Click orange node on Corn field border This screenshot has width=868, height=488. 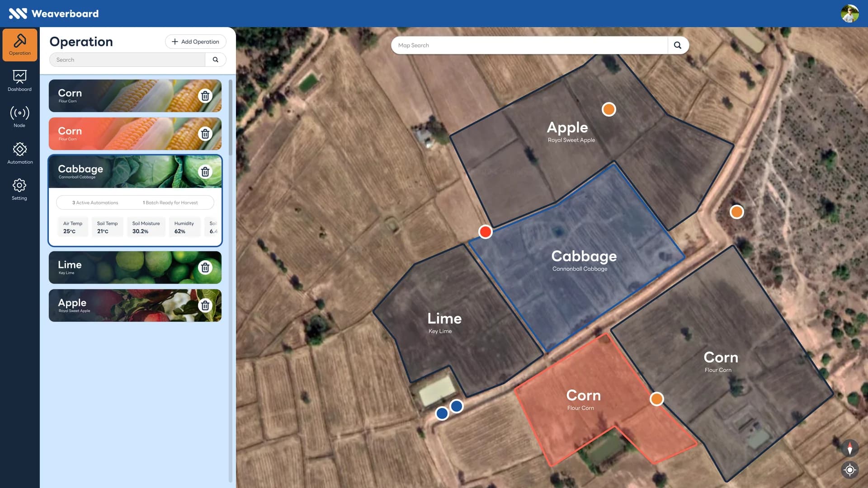click(x=657, y=399)
